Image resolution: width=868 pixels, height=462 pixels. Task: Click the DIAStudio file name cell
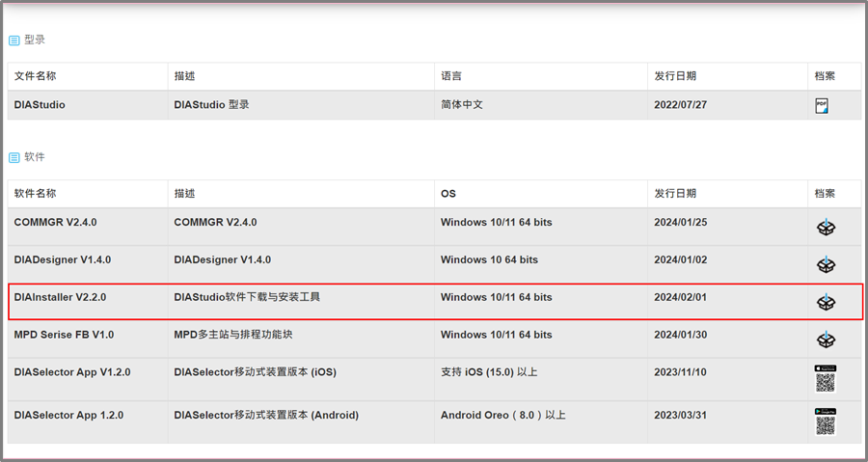[40, 104]
